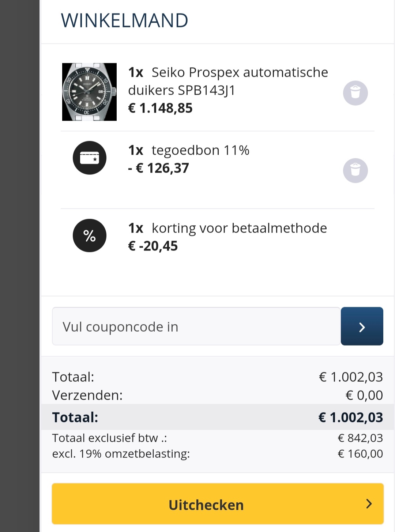This screenshot has height=532, width=395.
Task: Delete the tegoedbon 11% voucher line
Action: (x=355, y=170)
